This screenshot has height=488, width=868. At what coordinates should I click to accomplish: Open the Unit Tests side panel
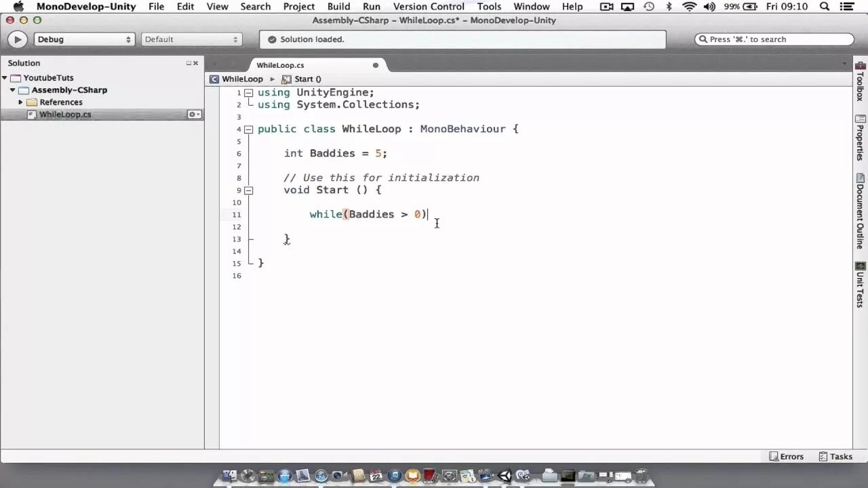[x=860, y=285]
